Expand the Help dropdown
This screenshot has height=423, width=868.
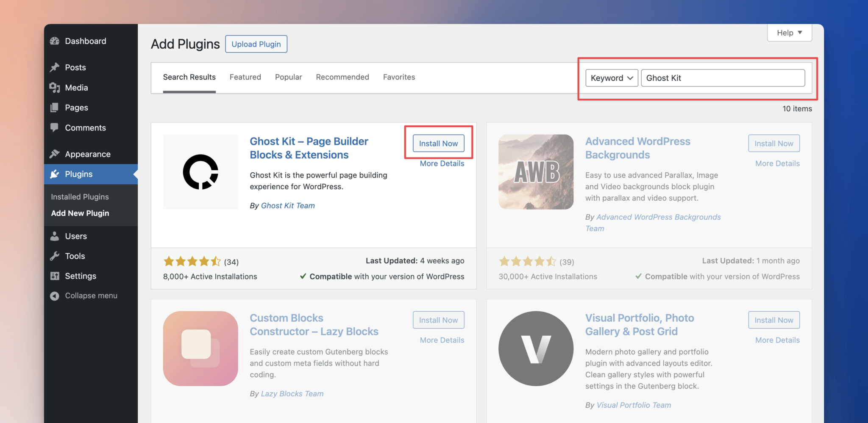(789, 33)
